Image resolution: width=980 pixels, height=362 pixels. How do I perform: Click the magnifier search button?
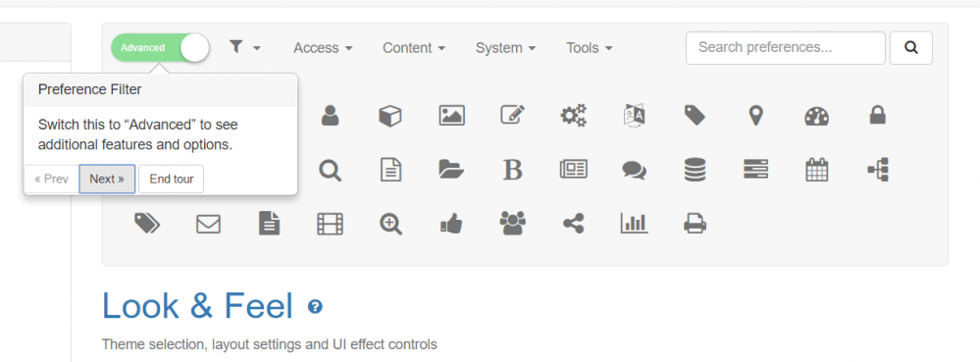pyautogui.click(x=911, y=48)
